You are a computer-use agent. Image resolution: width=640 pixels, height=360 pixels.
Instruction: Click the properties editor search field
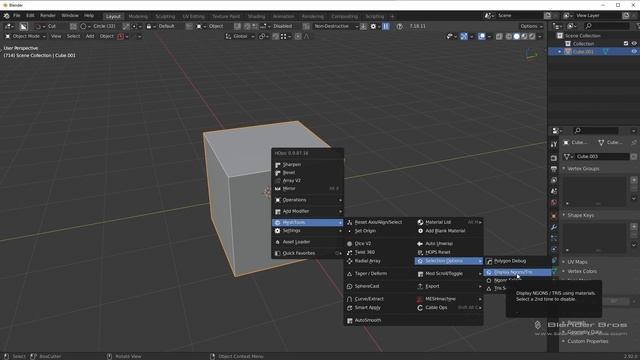(596, 131)
